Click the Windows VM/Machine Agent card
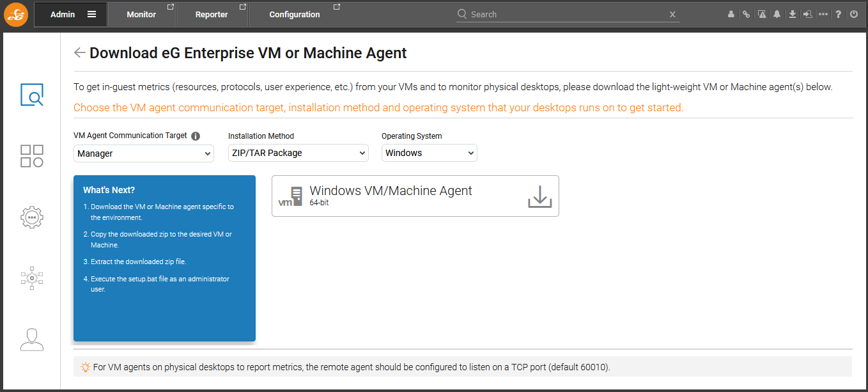868x392 pixels. [x=415, y=196]
